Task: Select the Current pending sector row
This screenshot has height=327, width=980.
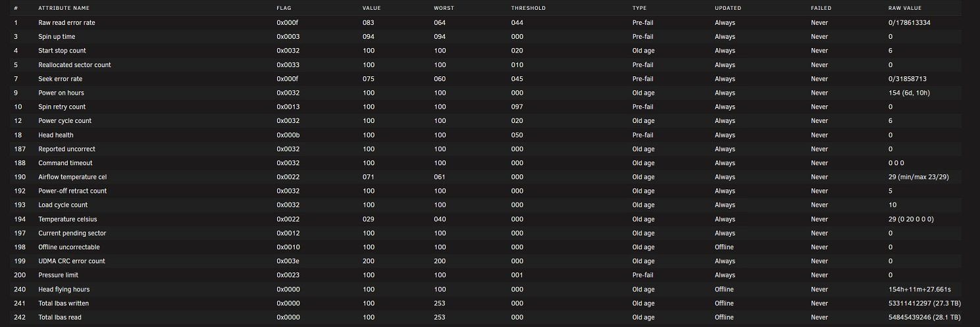Action: point(490,233)
